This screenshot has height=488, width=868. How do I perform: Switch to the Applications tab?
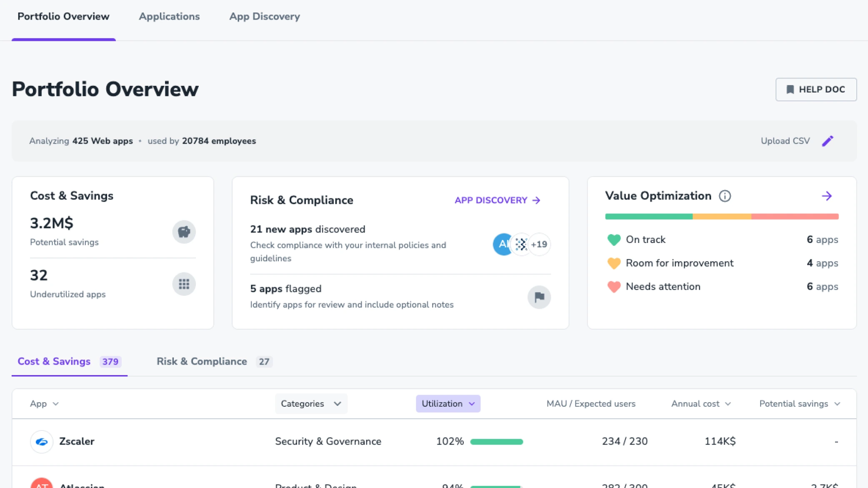[169, 17]
